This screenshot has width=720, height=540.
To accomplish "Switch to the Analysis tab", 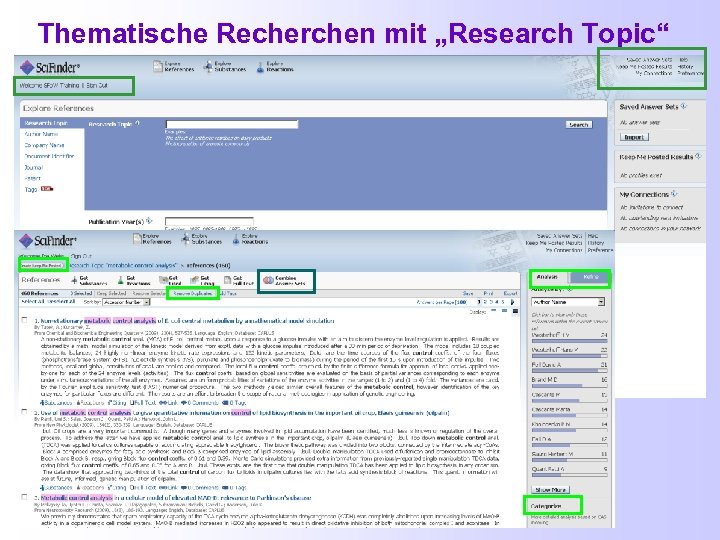I will click(549, 277).
